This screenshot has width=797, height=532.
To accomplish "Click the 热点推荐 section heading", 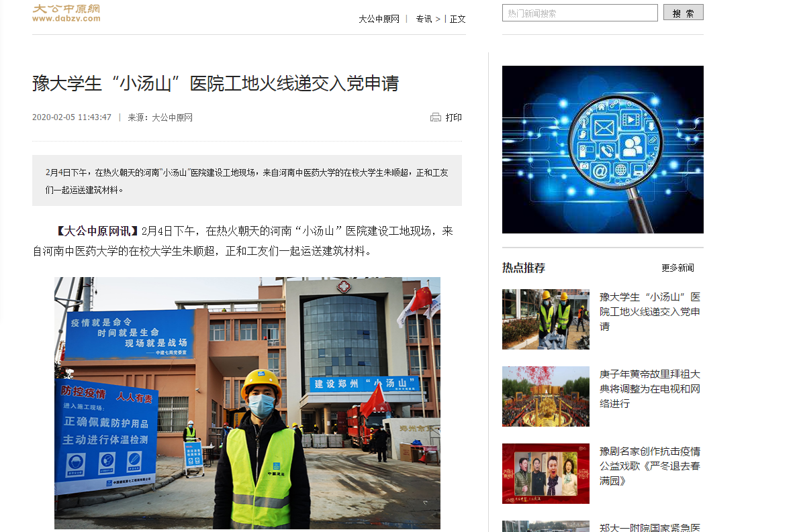I will pos(524,268).
